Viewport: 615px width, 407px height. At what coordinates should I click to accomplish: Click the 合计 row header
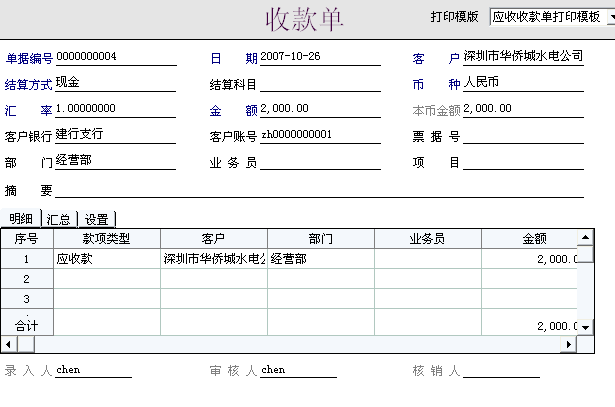coord(27,322)
